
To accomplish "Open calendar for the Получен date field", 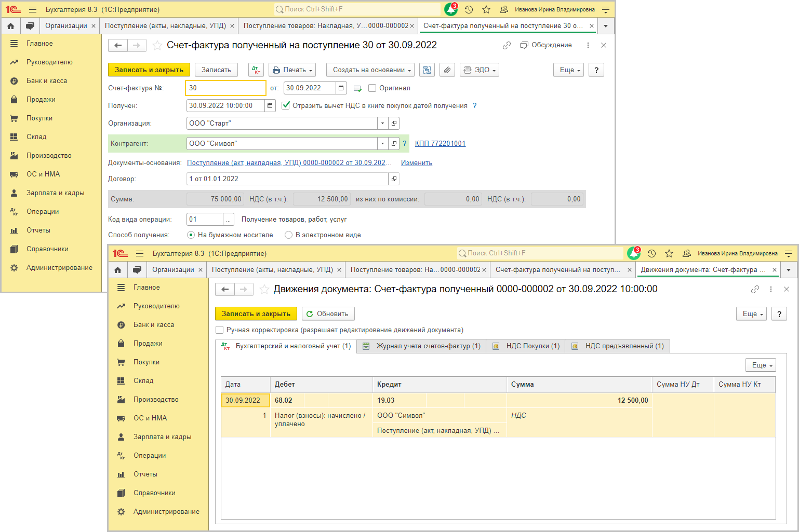I will (270, 106).
